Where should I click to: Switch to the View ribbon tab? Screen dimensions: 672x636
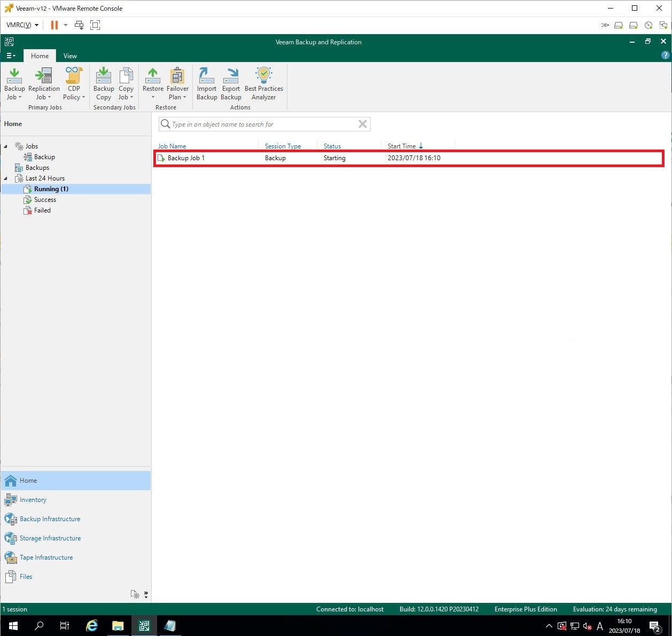[70, 56]
